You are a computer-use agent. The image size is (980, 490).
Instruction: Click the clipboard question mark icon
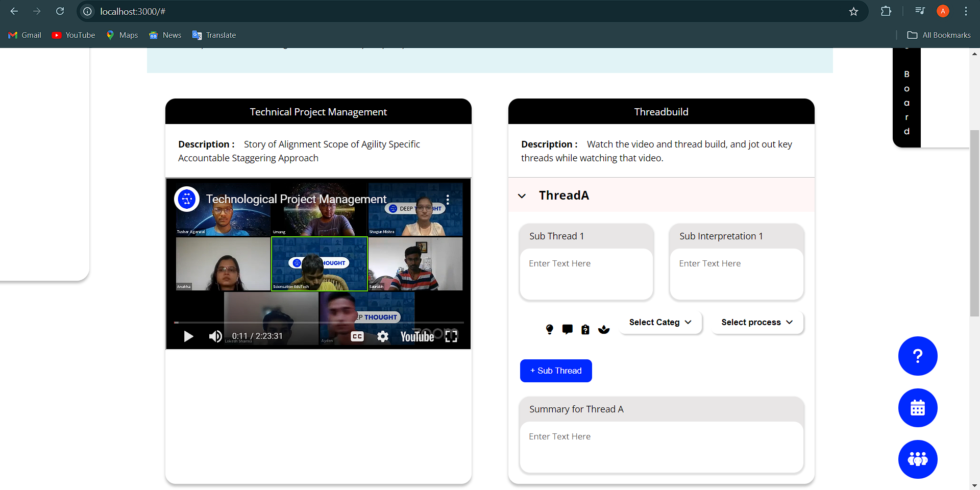coord(585,329)
